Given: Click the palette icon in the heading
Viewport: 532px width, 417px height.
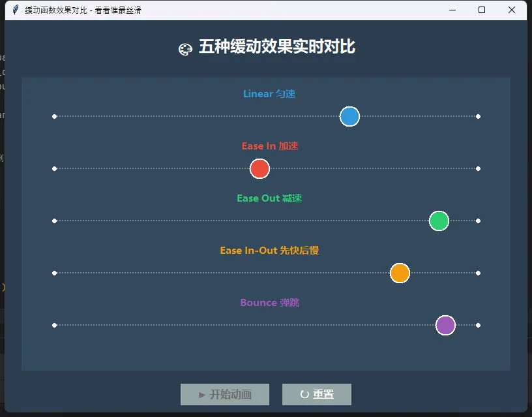Looking at the screenshot, I should coord(185,49).
